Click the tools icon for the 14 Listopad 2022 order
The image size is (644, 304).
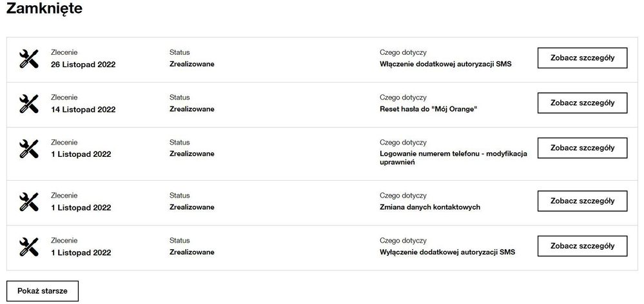point(28,103)
